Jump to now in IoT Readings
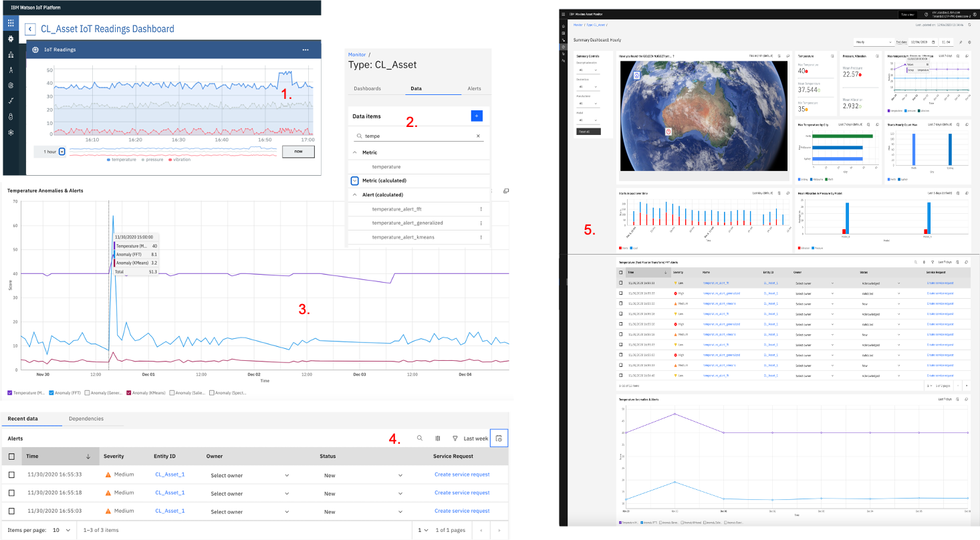The image size is (980, 540). 298,152
